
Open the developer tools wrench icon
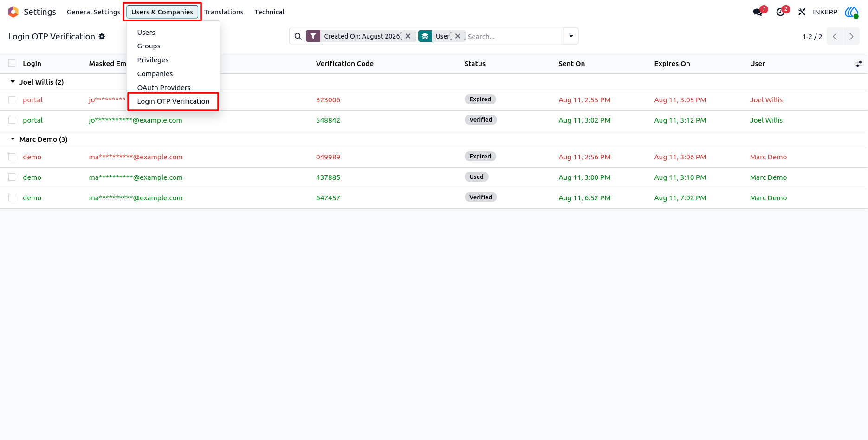(802, 12)
